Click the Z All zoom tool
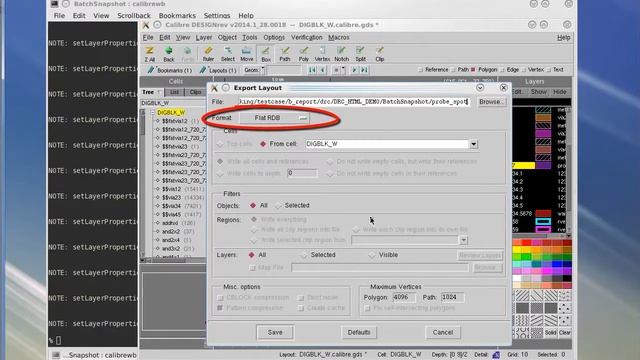640x360 pixels. coord(150,54)
